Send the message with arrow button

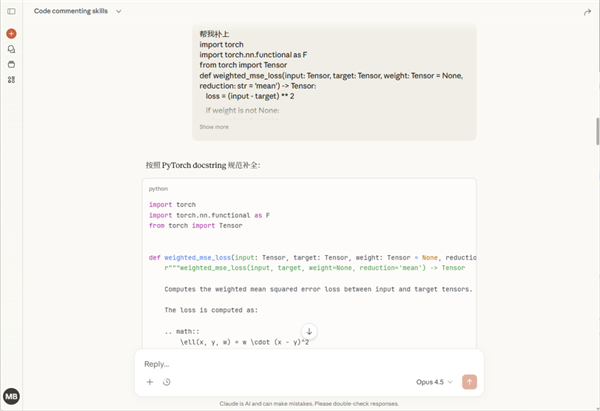(469, 382)
